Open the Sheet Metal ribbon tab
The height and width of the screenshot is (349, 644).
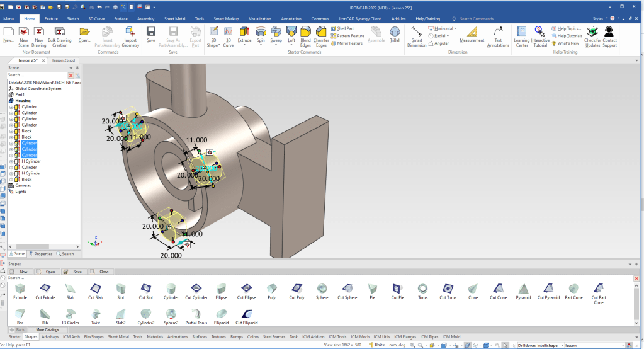[173, 19]
